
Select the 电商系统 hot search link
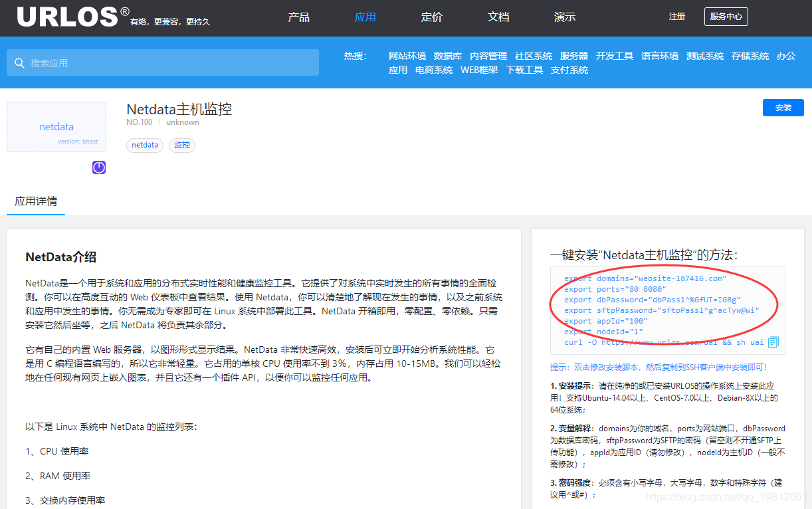434,70
